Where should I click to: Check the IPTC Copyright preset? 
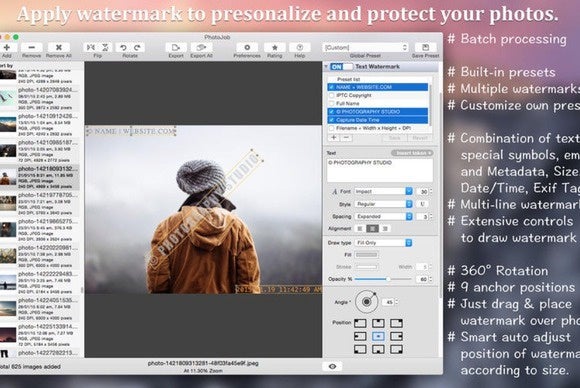click(x=331, y=95)
